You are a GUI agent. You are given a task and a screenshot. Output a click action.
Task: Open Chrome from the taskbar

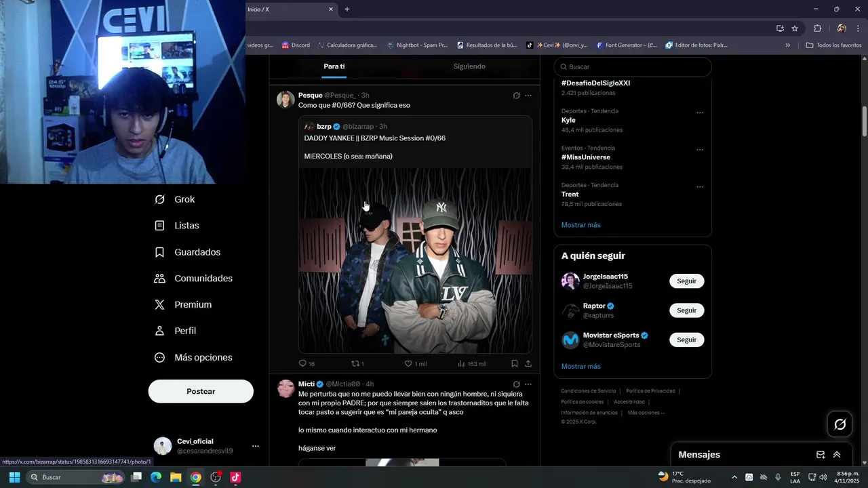coord(195,477)
